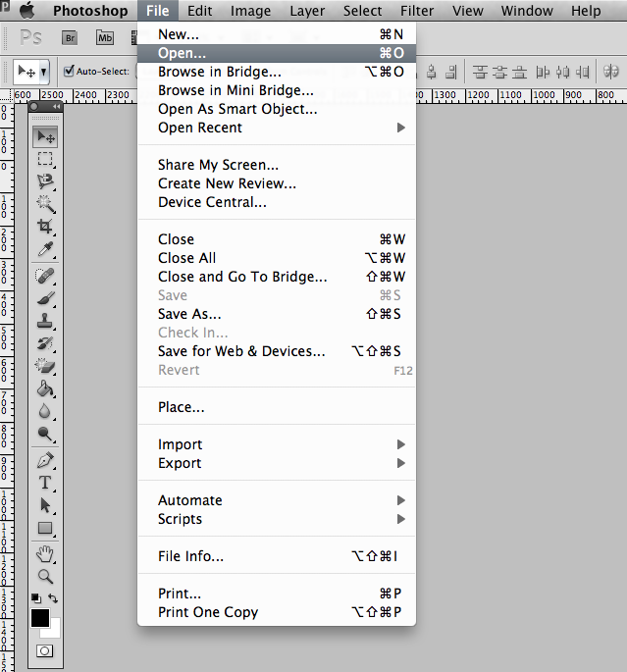Swap foreground and background colors
This screenshot has width=627, height=672.
53,597
